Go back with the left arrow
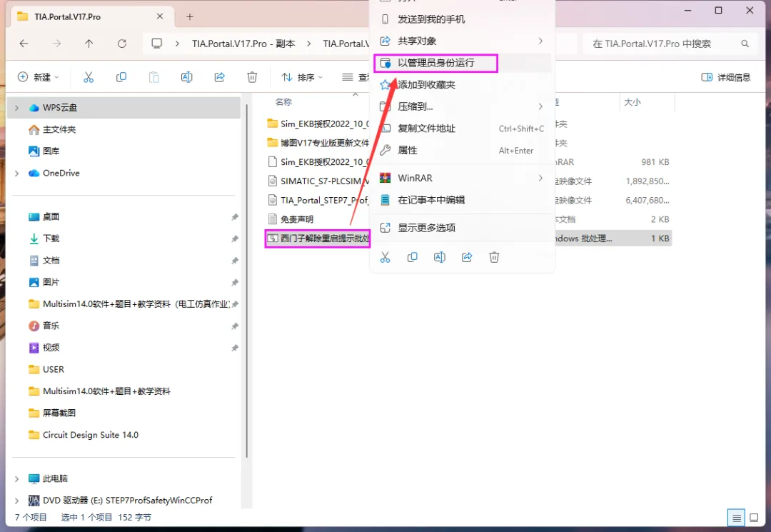 point(24,44)
